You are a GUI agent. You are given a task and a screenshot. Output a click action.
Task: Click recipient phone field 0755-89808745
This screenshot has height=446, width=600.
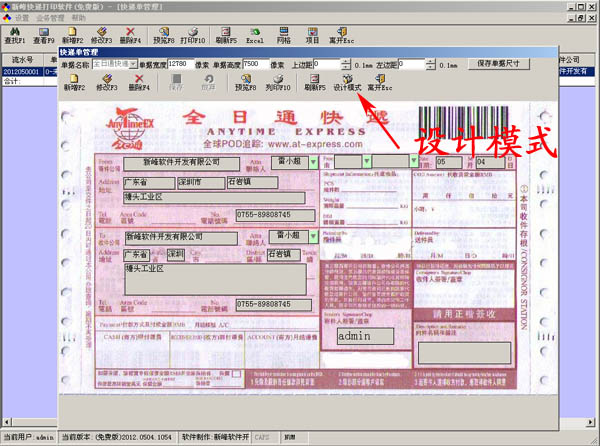pyautogui.click(x=274, y=305)
